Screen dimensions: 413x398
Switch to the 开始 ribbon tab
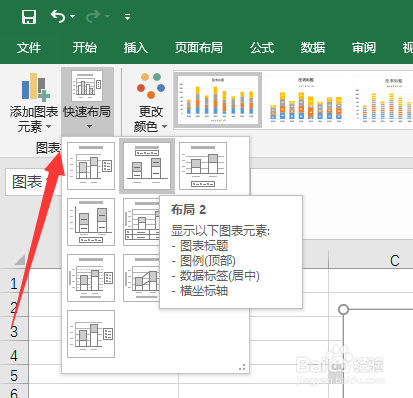click(x=85, y=48)
